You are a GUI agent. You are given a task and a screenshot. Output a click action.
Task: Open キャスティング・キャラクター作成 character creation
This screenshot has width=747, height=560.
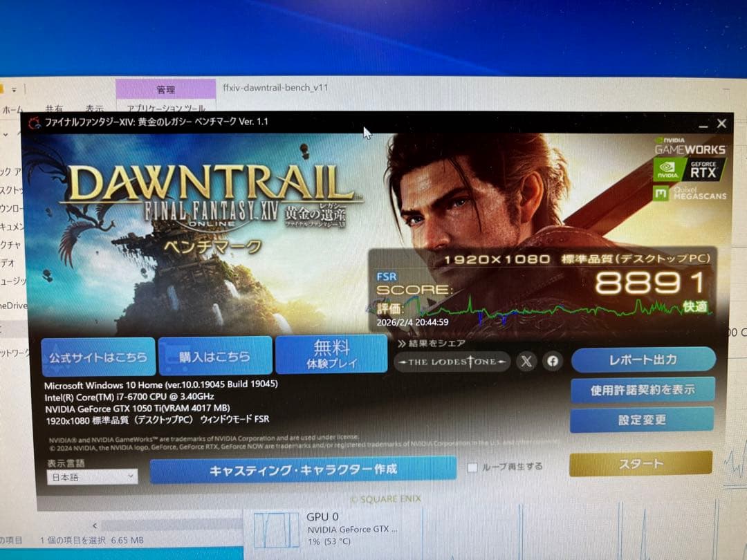click(302, 469)
